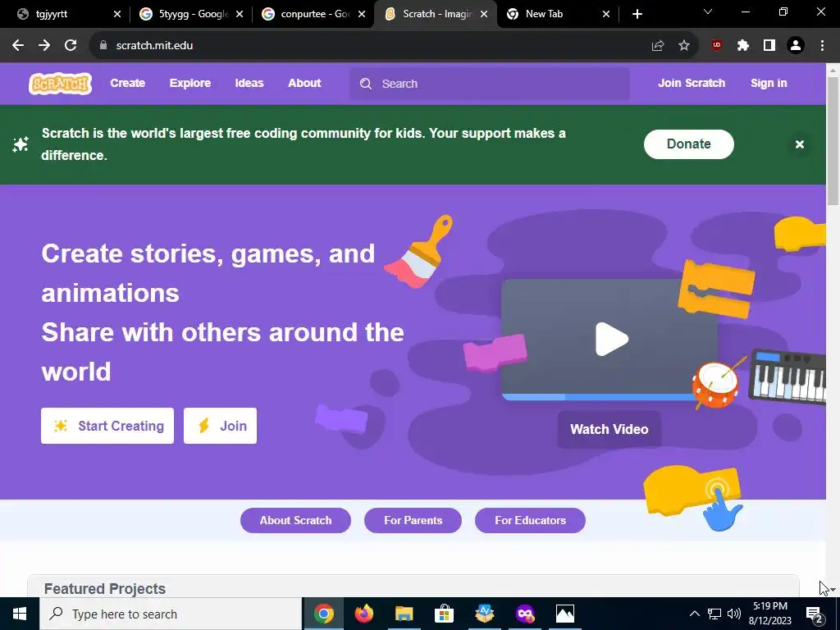Toggle the browser side panel icon
The image size is (840, 630).
(769, 46)
